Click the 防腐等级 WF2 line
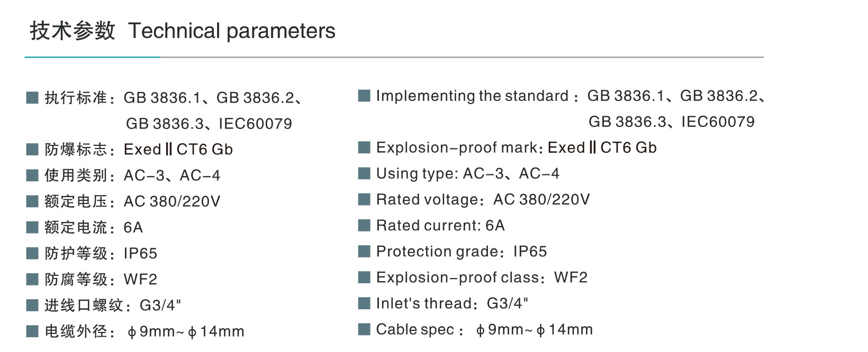The image size is (868, 352). pyautogui.click(x=101, y=280)
